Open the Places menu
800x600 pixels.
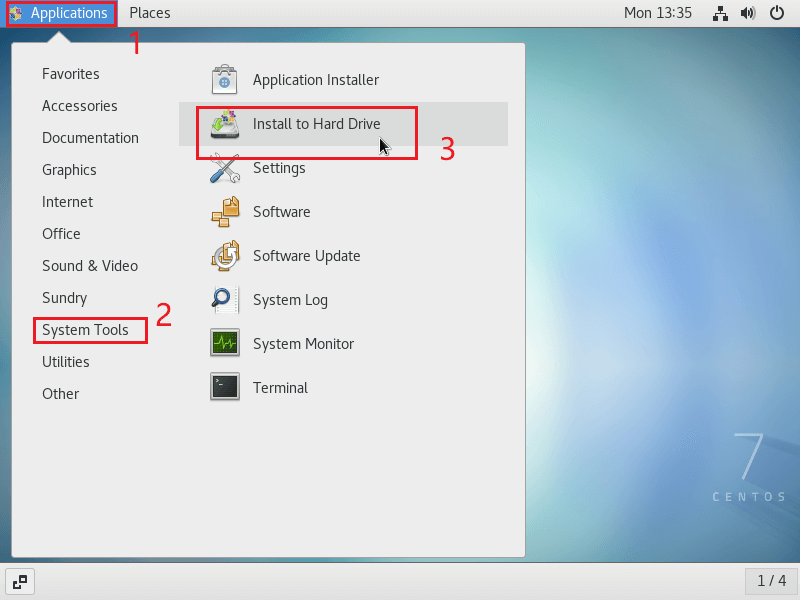pos(149,13)
